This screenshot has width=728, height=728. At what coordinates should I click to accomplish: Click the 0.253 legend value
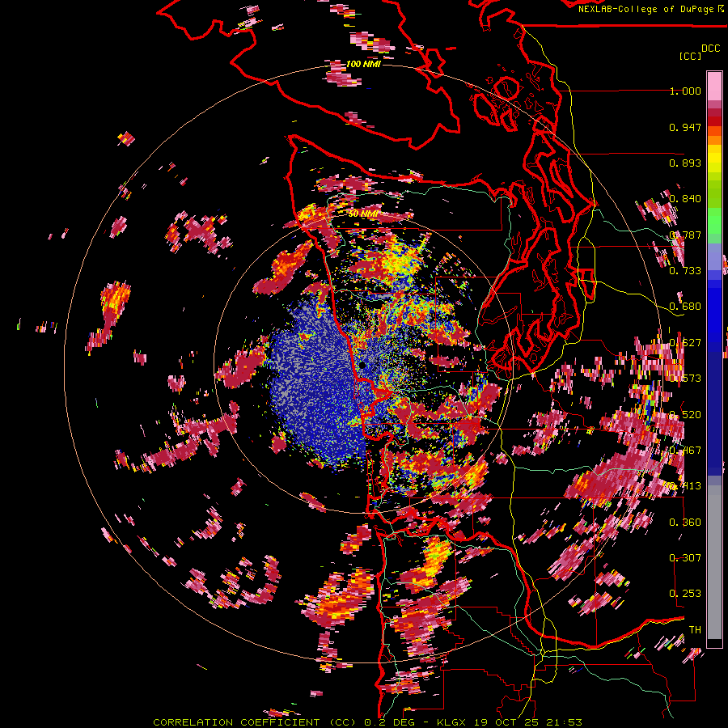point(685,594)
